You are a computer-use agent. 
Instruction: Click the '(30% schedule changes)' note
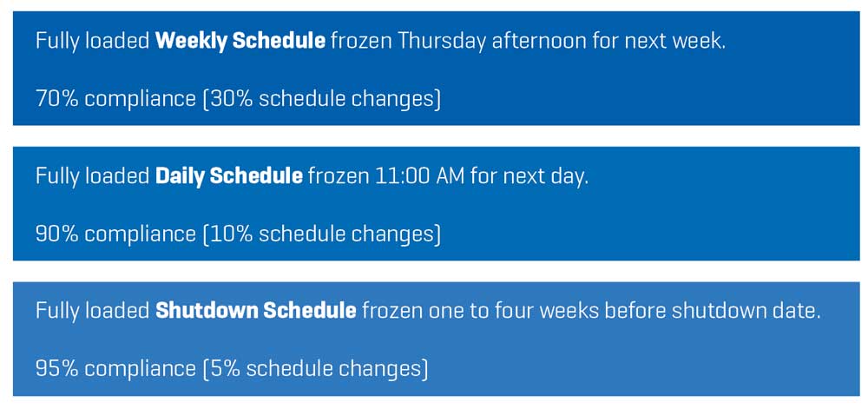click(321, 99)
